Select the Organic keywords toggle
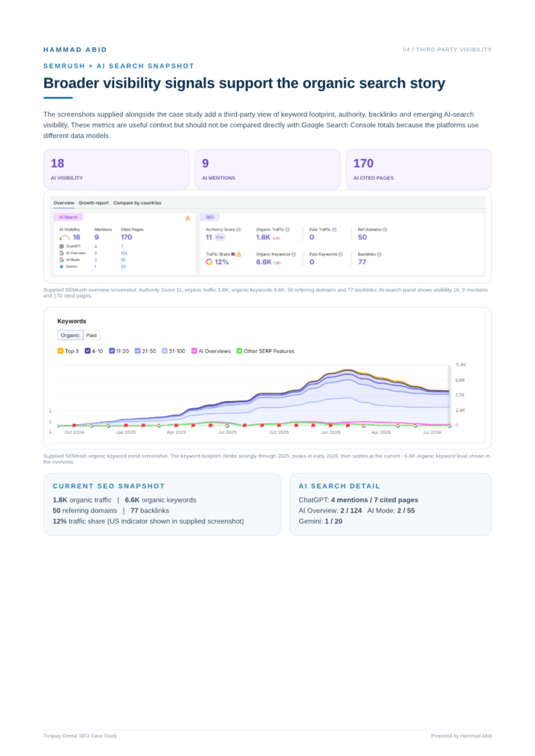The height and width of the screenshot is (756, 535). pos(70,335)
